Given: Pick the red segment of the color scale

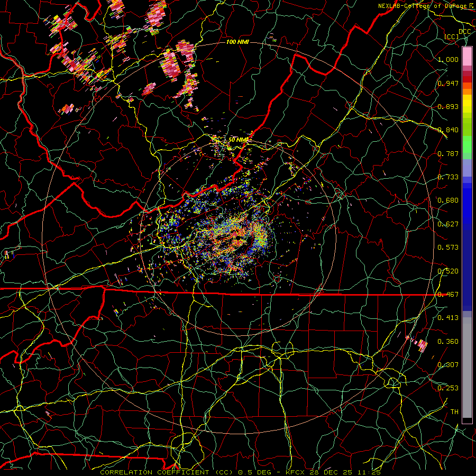Looking at the screenshot, I should [467, 79].
